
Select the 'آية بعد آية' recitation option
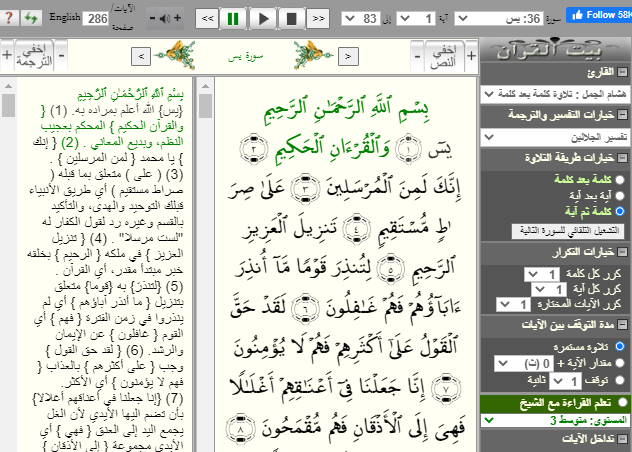tap(620, 195)
